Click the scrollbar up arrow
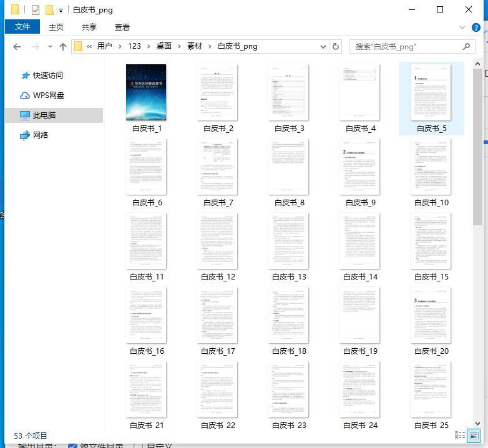 click(x=478, y=64)
